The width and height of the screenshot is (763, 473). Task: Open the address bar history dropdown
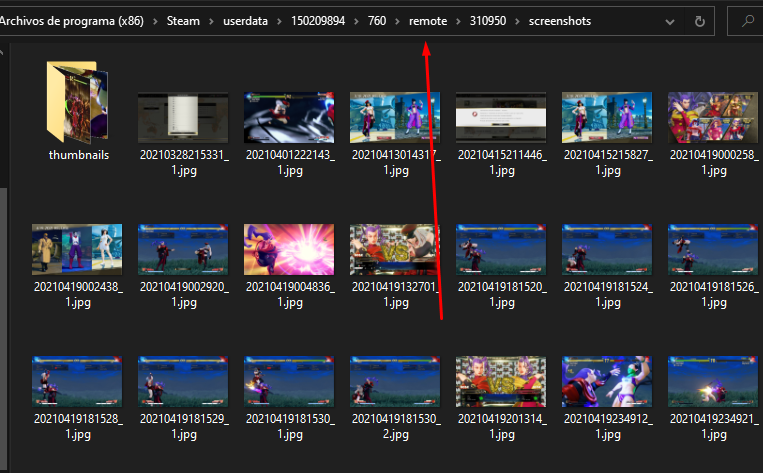[670, 22]
